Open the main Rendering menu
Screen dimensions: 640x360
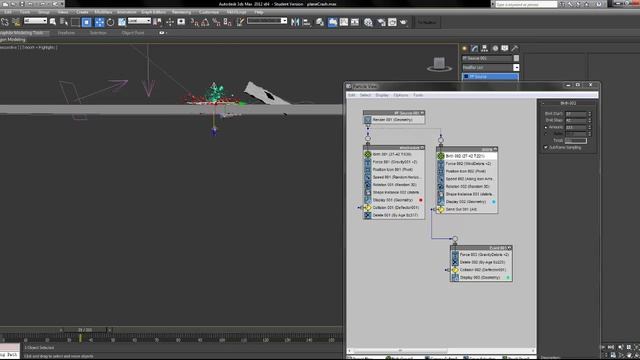[181, 12]
